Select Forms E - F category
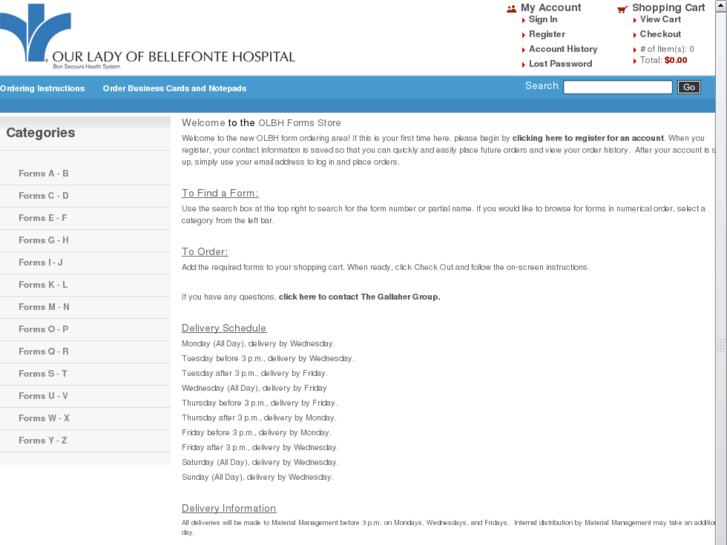The width and height of the screenshot is (727, 545). (x=43, y=218)
